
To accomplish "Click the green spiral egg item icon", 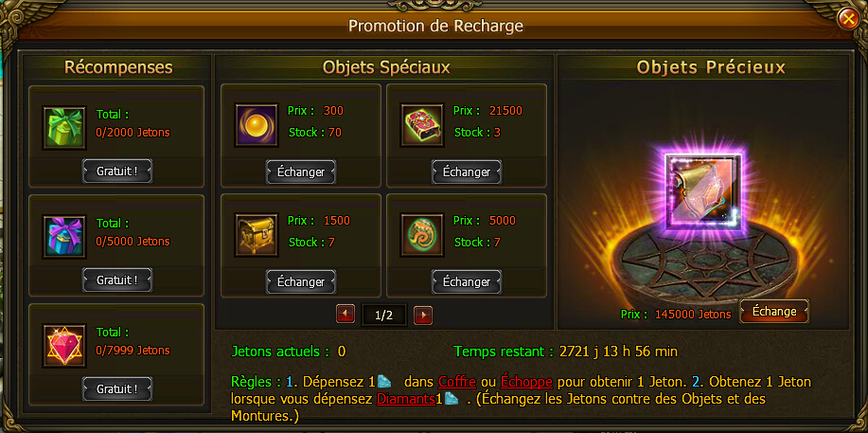I will [x=422, y=235].
